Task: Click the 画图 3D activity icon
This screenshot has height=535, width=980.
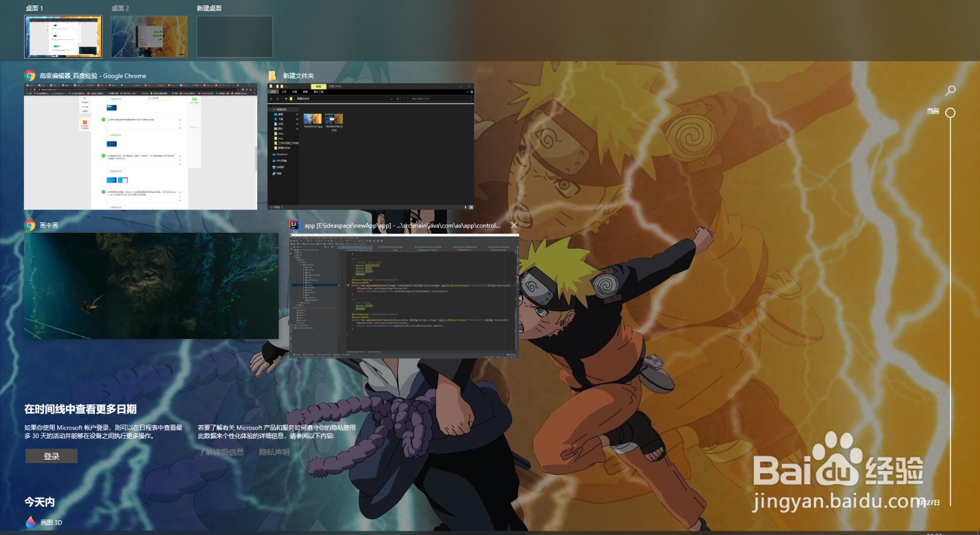Action: coord(31,522)
